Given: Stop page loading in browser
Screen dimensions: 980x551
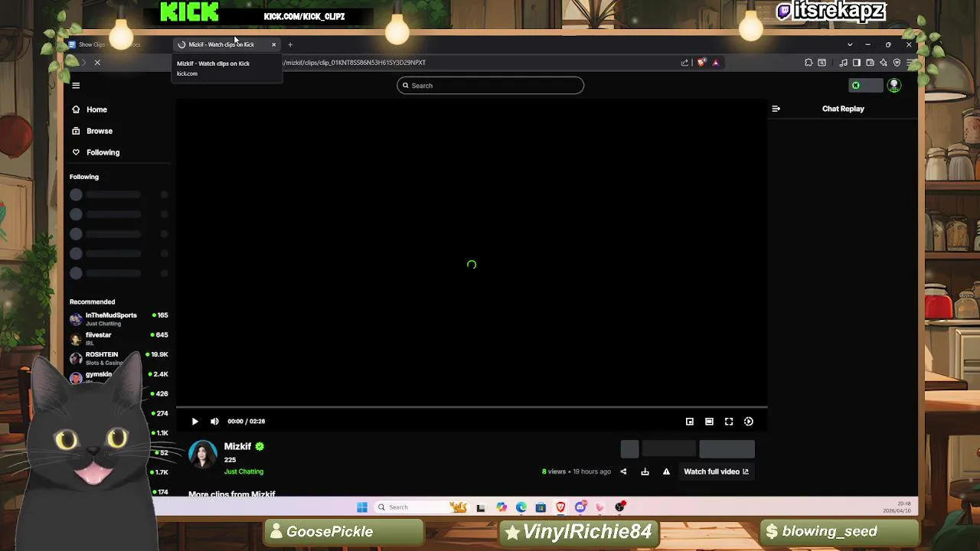Looking at the screenshot, I should pyautogui.click(x=97, y=63).
